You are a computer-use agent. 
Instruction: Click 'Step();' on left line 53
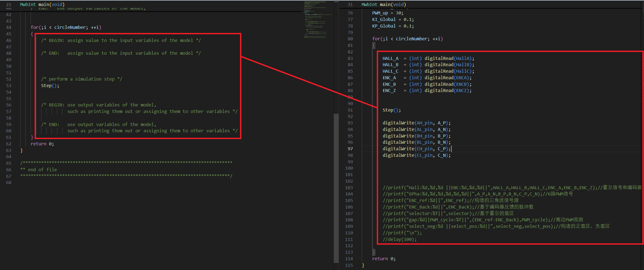point(50,85)
